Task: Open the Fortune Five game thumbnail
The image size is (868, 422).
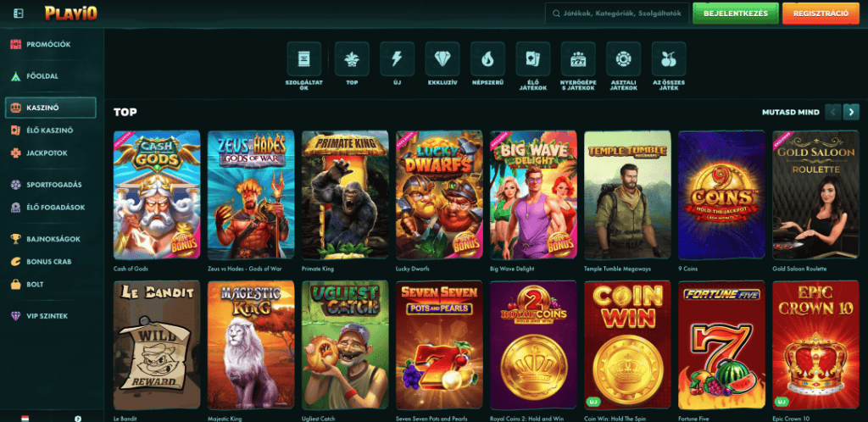Action: [722, 345]
